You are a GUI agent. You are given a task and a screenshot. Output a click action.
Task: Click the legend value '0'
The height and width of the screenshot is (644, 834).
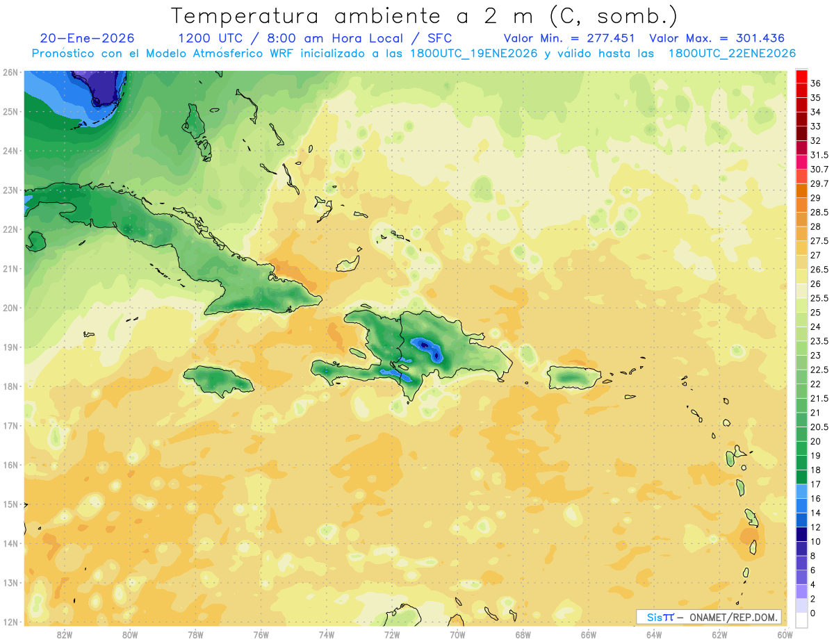pos(813,613)
